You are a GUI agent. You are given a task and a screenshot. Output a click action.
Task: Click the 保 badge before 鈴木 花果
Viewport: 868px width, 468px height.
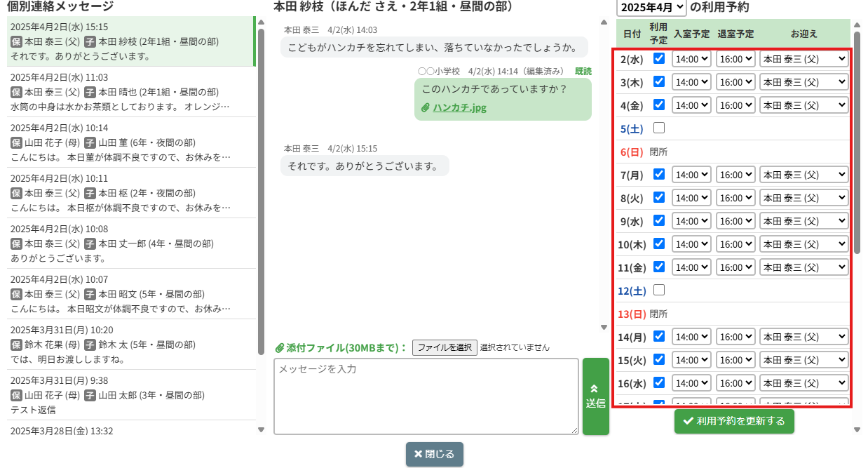pyautogui.click(x=17, y=345)
